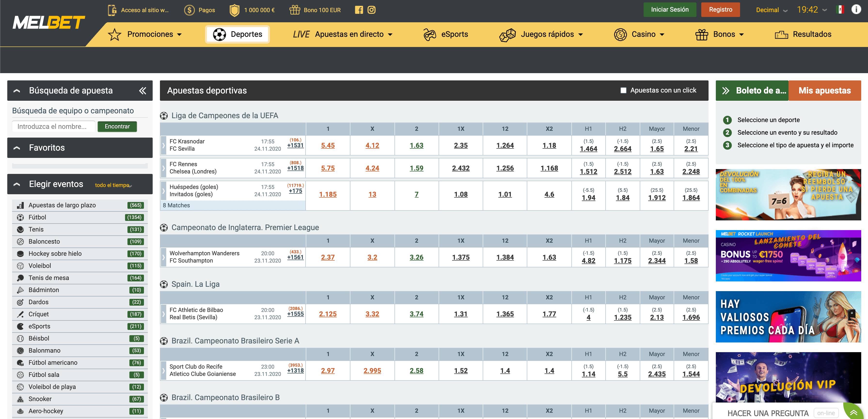Click the Dardos target icon
This screenshot has width=868, height=419.
[x=21, y=302]
